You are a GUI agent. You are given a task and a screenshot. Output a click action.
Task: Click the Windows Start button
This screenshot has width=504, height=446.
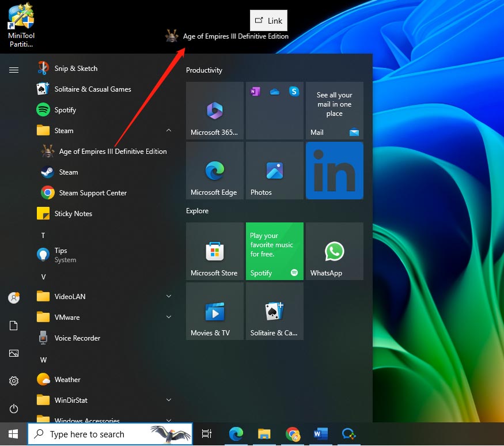(x=13, y=434)
